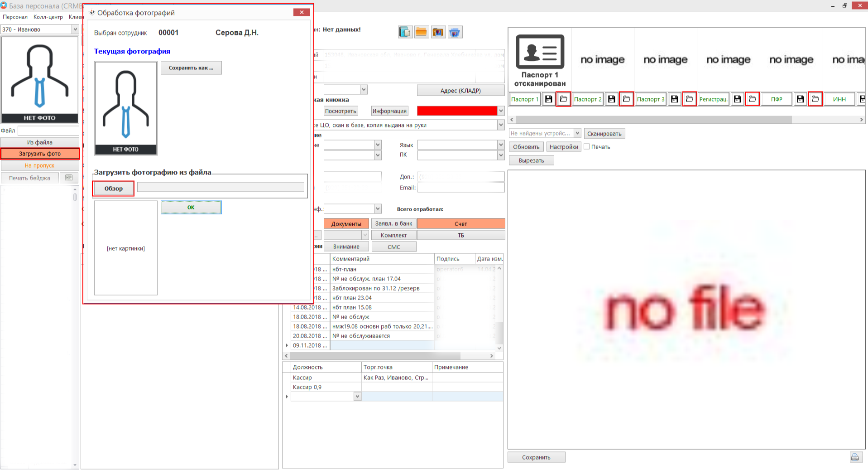Click the red status color field

456,111
